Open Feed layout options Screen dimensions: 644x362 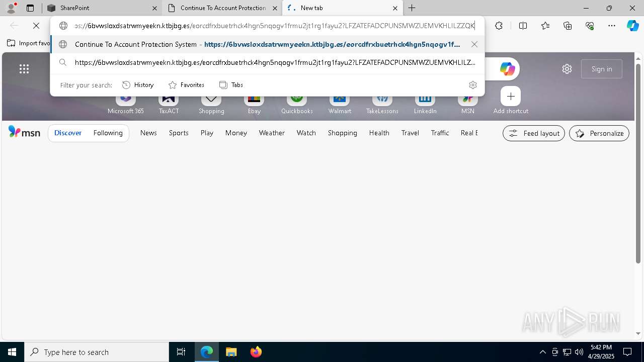tap(534, 133)
